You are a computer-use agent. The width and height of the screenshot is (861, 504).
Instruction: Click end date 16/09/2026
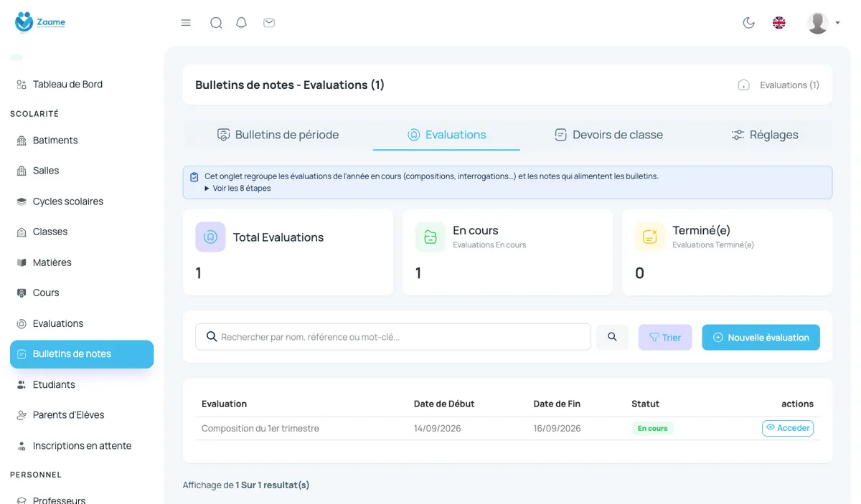click(557, 429)
